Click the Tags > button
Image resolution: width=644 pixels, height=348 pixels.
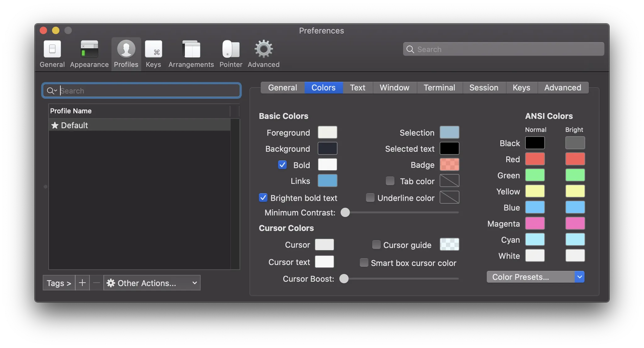(59, 283)
